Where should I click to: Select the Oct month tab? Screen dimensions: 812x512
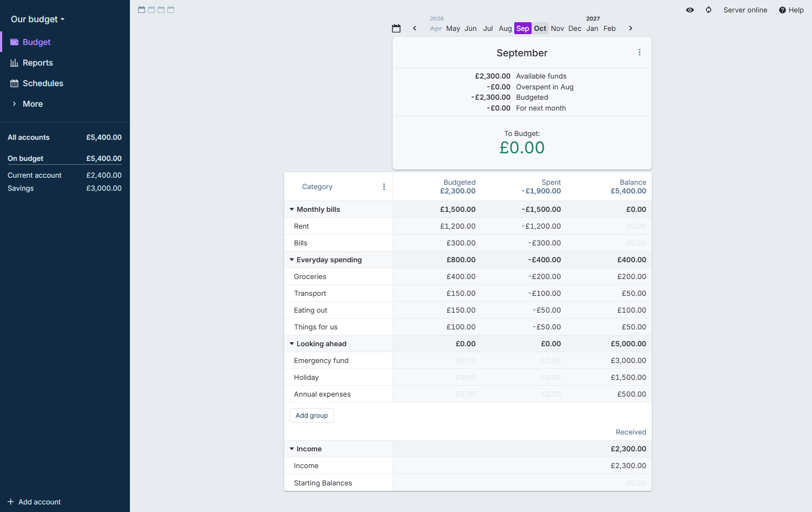540,28
